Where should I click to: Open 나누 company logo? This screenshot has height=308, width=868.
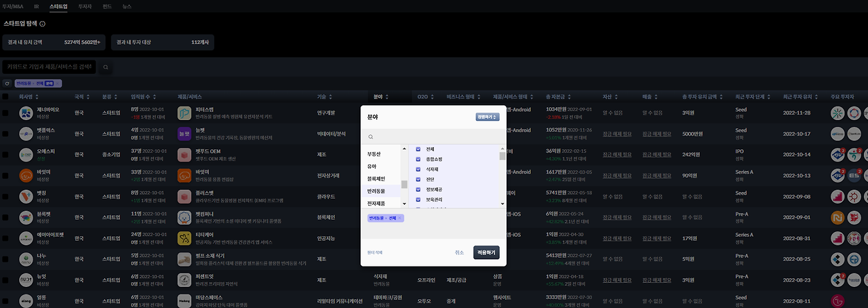pos(26,260)
